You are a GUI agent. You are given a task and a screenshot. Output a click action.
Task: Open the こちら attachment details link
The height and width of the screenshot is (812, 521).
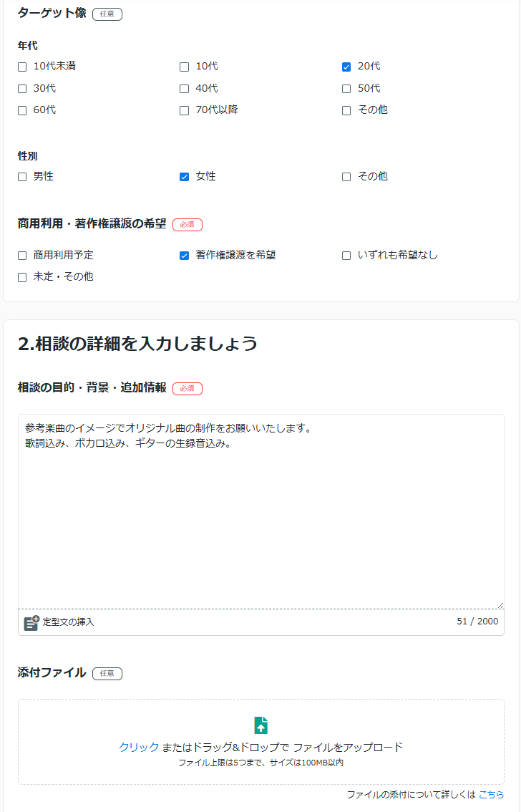click(491, 794)
